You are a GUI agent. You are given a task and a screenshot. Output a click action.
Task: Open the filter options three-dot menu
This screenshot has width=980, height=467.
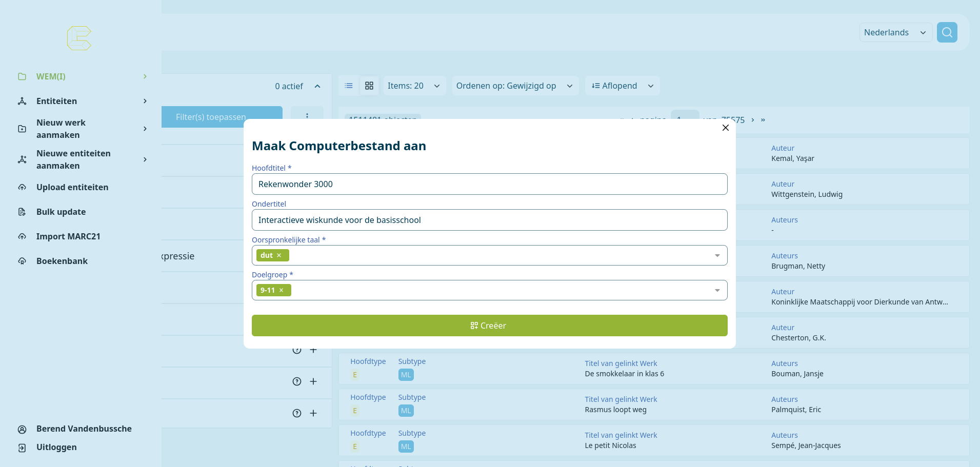pos(307,116)
